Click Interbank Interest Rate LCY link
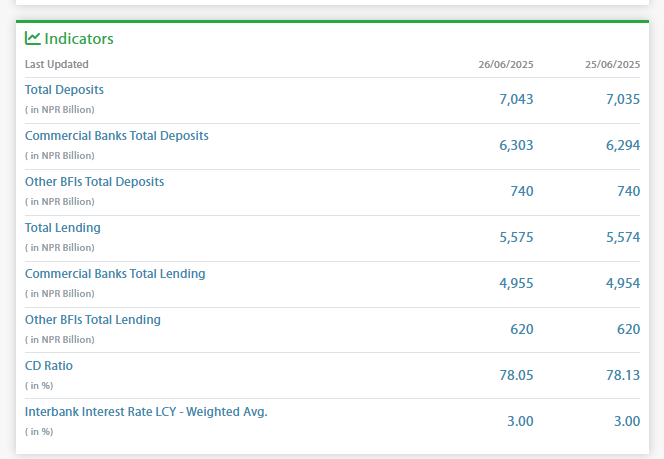The image size is (664, 459). [x=146, y=412]
